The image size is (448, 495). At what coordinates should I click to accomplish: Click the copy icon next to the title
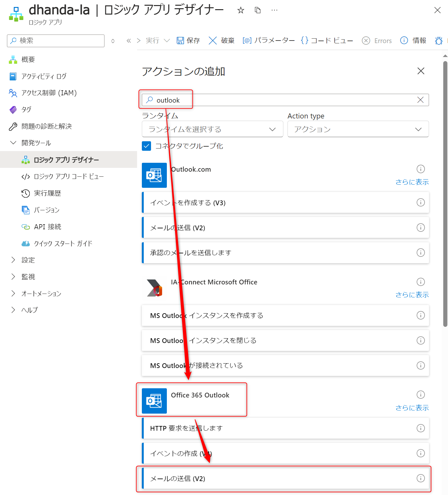(258, 10)
